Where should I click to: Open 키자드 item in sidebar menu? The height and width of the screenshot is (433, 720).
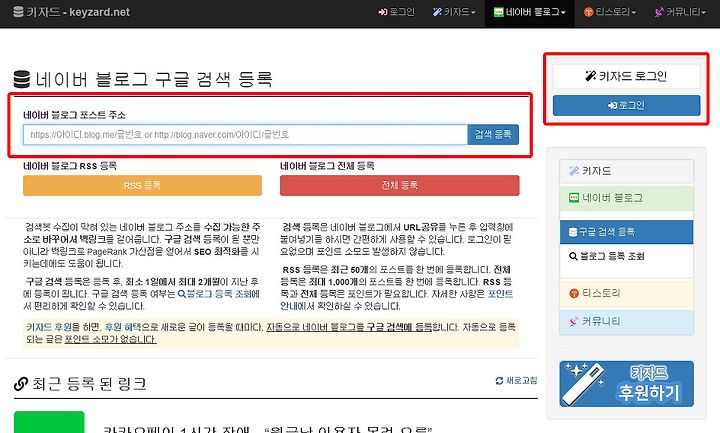point(626,171)
